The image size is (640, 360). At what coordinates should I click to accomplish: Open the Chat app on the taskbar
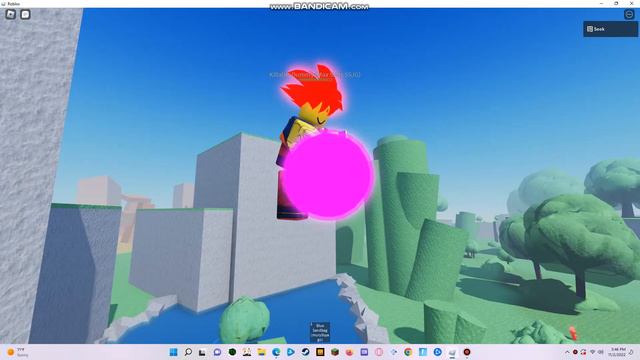pyautogui.click(x=217, y=352)
